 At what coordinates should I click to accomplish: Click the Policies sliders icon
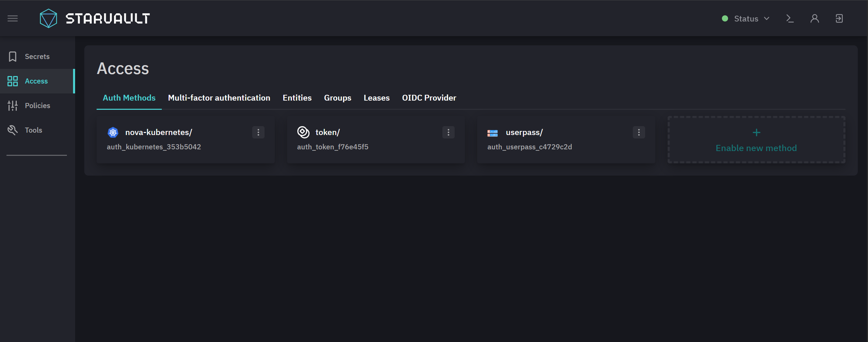point(13,106)
